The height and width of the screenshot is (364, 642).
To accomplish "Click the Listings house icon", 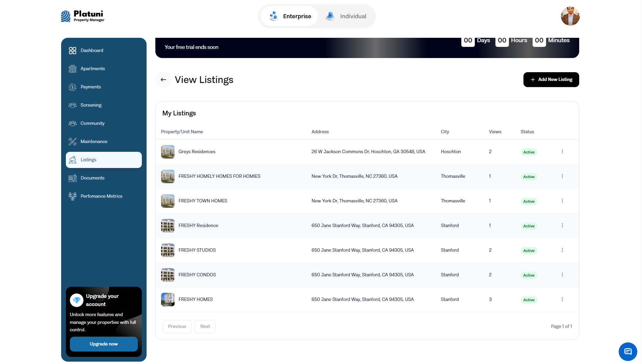I will tap(73, 160).
